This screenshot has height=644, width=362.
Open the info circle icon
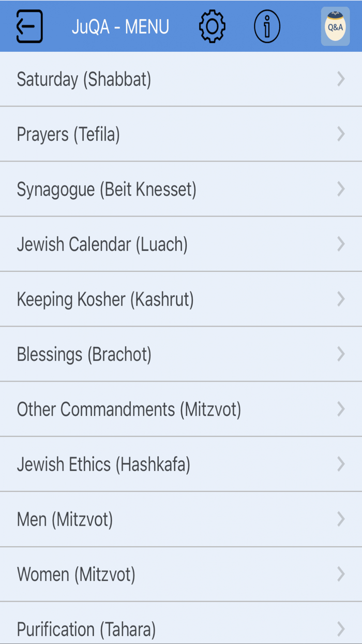tap(267, 26)
